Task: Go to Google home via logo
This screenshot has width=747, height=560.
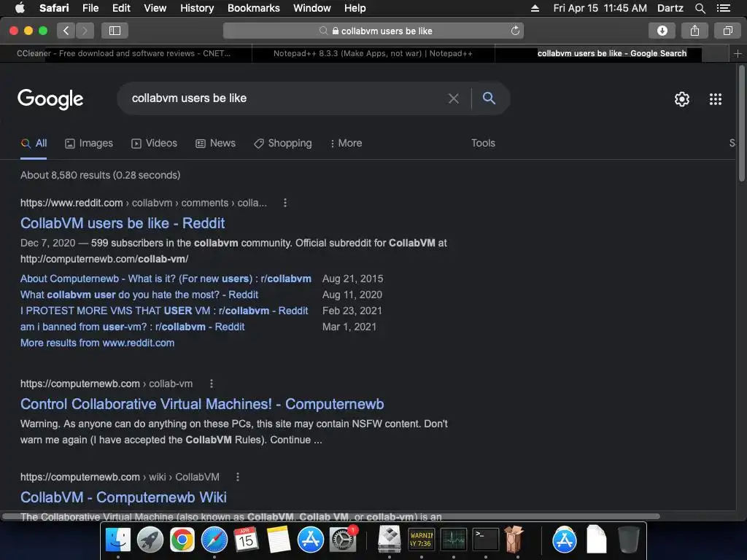Action: pos(50,99)
